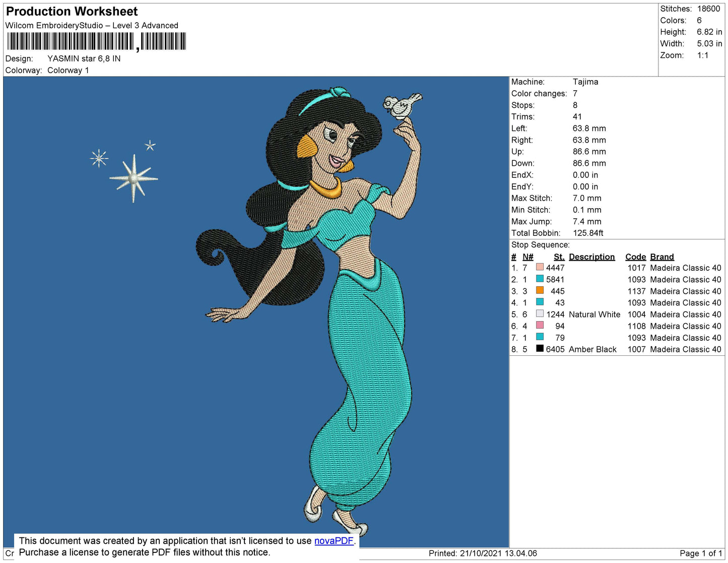Viewport: 728px width, 563px height.
Task: Select thread code "1007" in stop row 8
Action: pos(636,349)
